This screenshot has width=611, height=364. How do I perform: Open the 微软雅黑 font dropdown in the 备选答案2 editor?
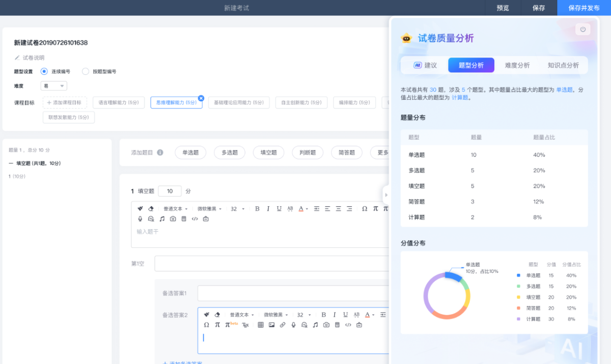[x=275, y=315]
